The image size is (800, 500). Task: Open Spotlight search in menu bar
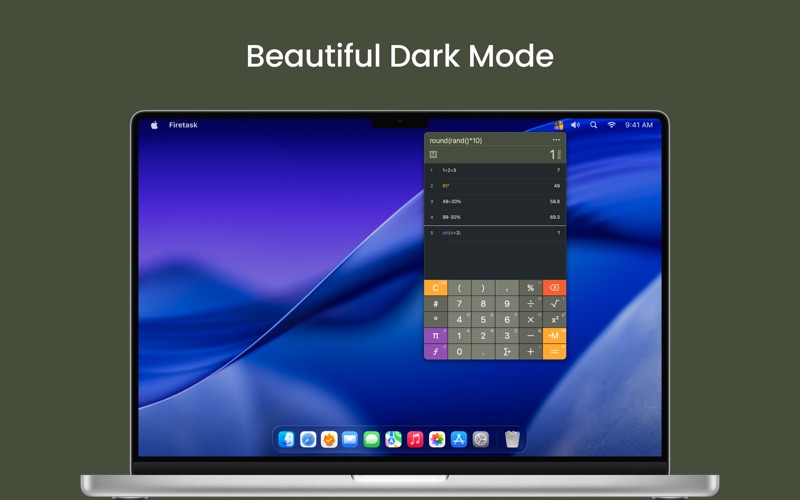[x=593, y=125]
